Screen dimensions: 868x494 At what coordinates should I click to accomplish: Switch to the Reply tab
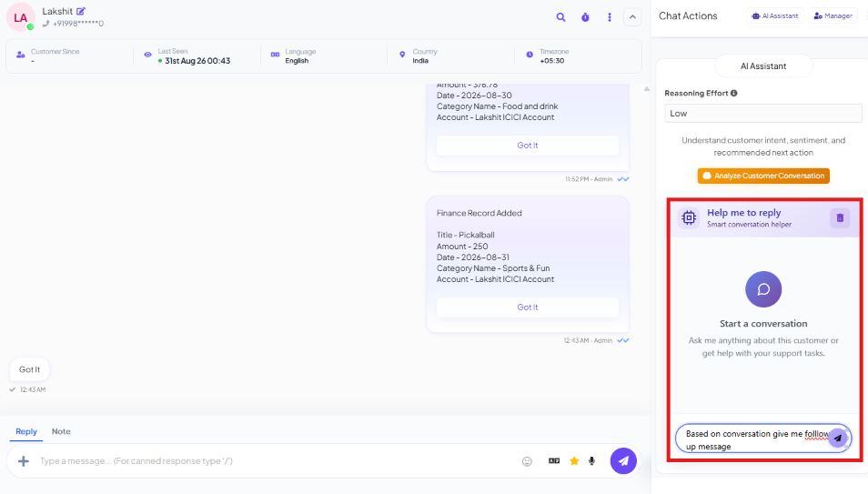pos(26,431)
